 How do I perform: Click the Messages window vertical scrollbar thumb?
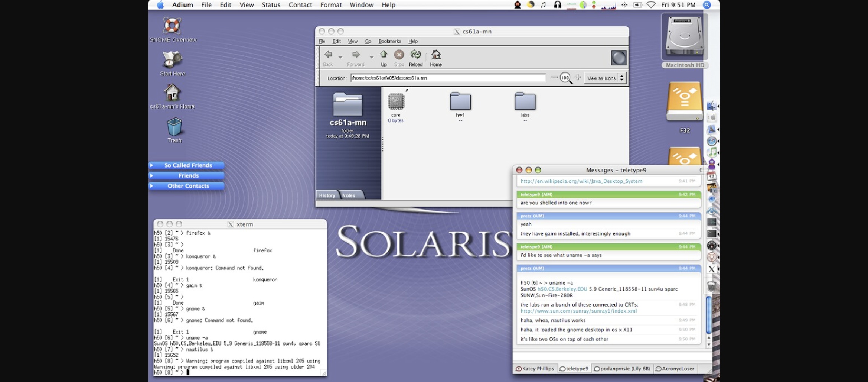coord(708,315)
